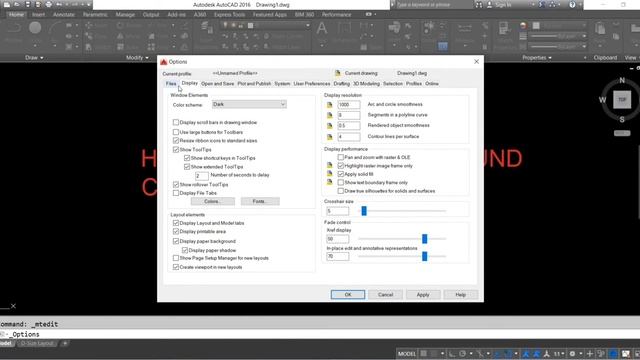Toggle the Show ToolTips checkbox
Viewport: 640px width, 360px height.
176,150
